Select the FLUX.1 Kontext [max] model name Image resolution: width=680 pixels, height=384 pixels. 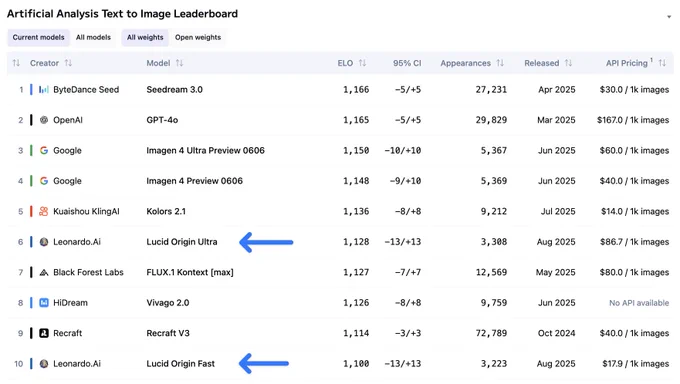[190, 272]
